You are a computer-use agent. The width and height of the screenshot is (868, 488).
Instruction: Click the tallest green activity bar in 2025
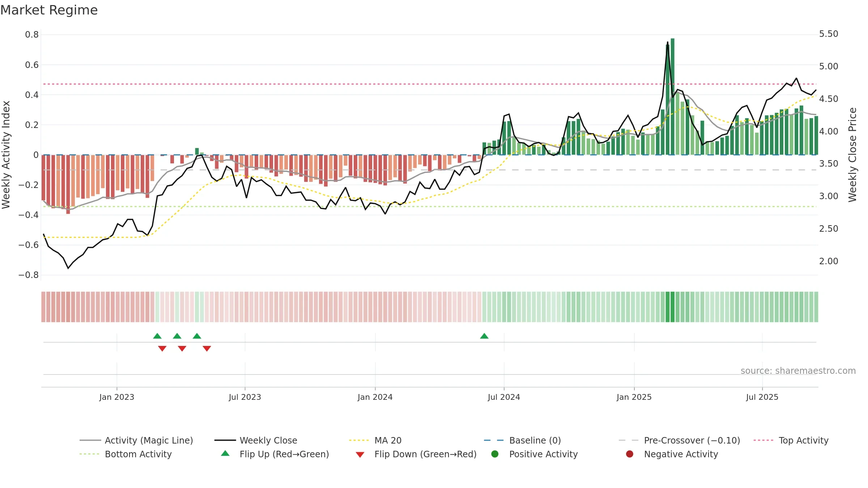pyautogui.click(x=673, y=97)
